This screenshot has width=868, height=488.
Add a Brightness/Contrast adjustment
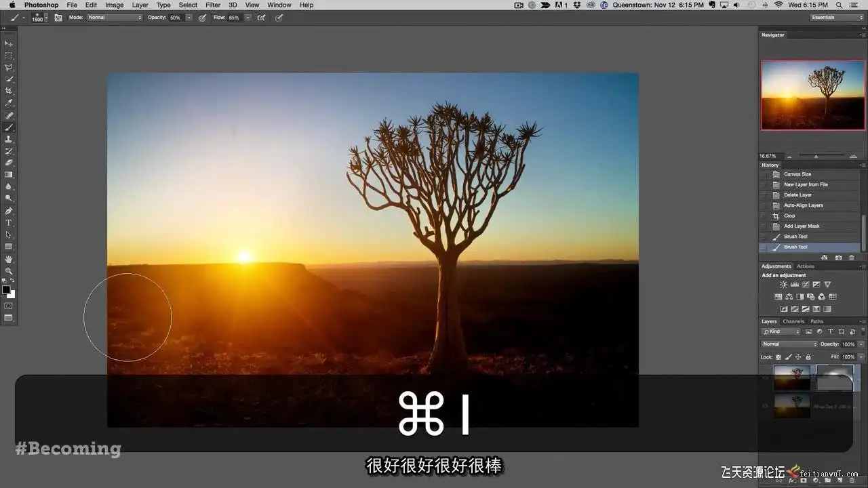pyautogui.click(x=783, y=285)
